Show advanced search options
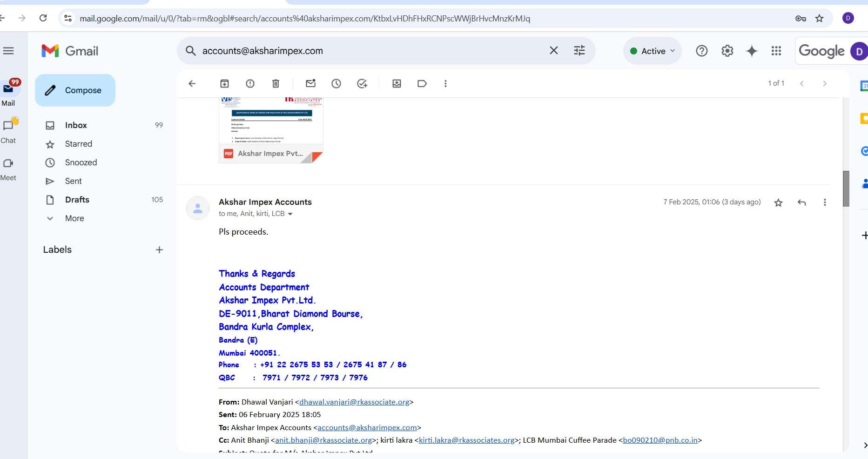Screen dimensions: 868x459 (x=579, y=50)
